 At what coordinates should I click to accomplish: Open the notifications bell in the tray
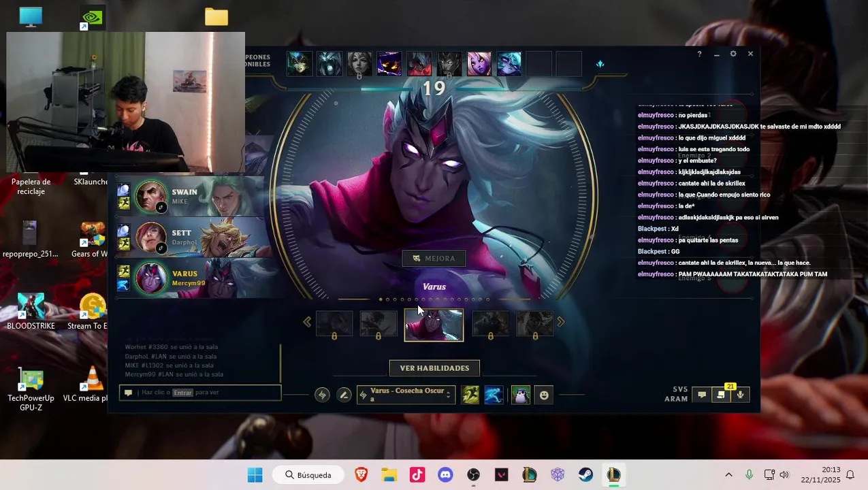point(850,475)
